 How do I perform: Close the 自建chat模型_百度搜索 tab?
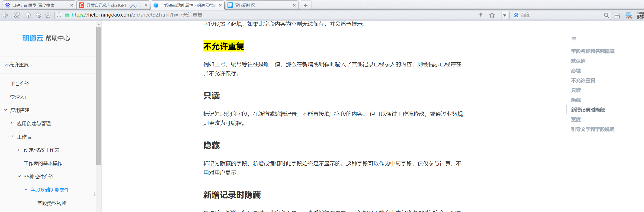point(72,5)
